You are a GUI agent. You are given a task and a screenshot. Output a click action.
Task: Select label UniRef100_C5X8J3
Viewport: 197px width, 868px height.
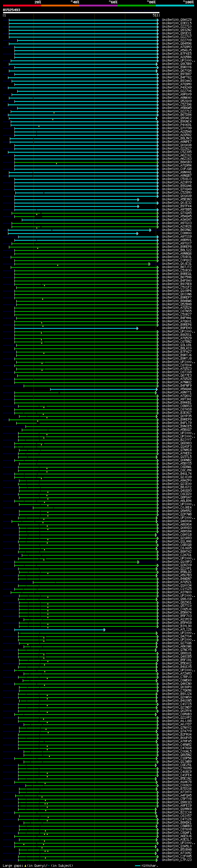click(x=176, y=179)
